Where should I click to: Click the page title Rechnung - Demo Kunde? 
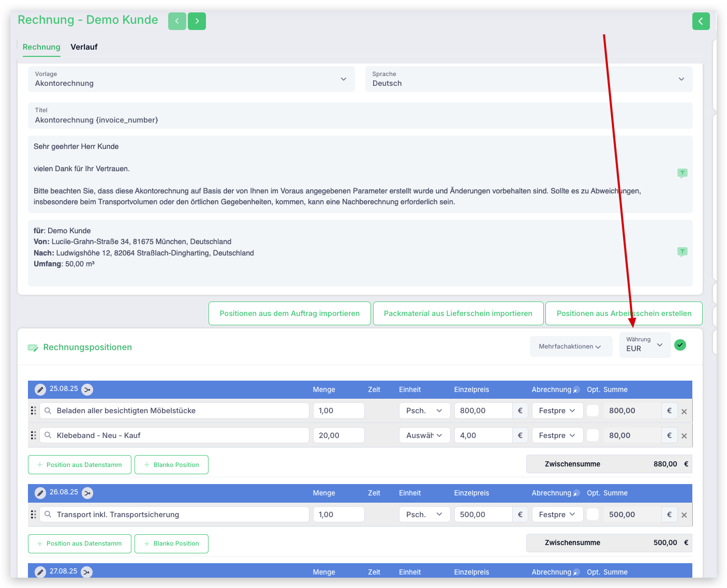click(88, 20)
